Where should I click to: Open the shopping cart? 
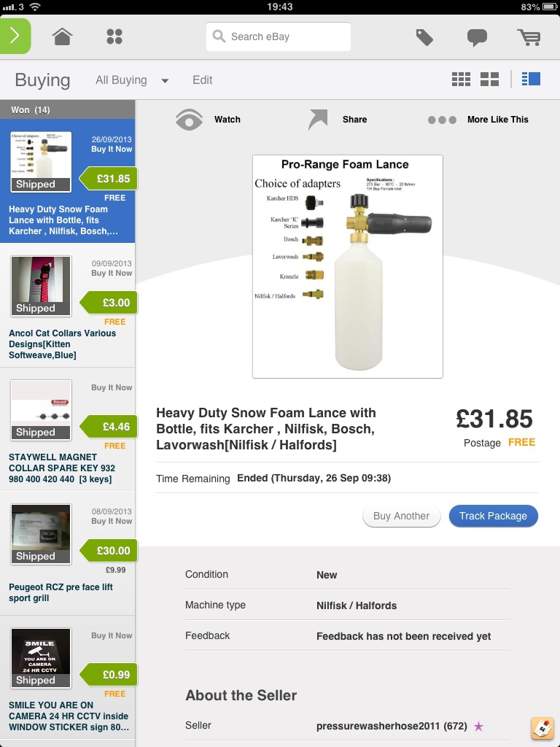(x=529, y=36)
